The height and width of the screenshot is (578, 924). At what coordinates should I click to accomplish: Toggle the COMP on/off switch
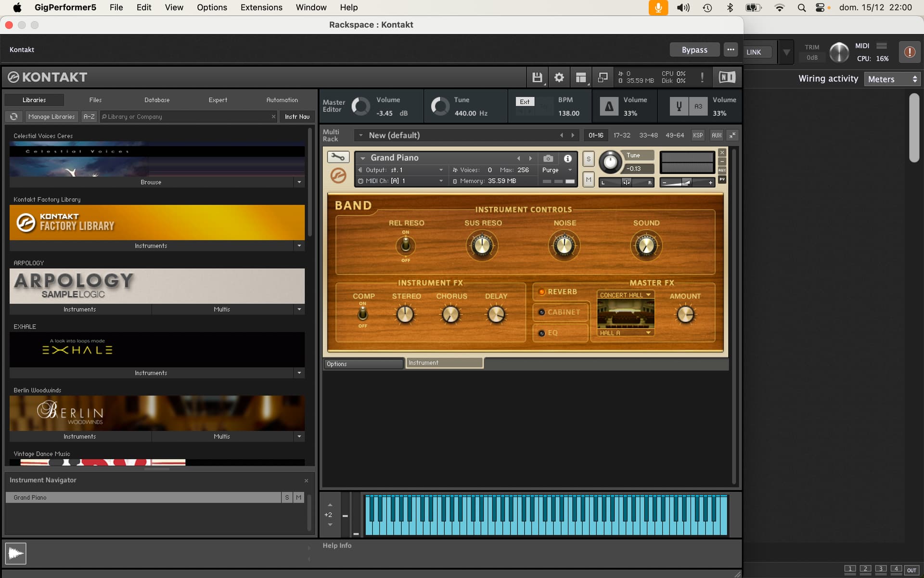tap(362, 315)
